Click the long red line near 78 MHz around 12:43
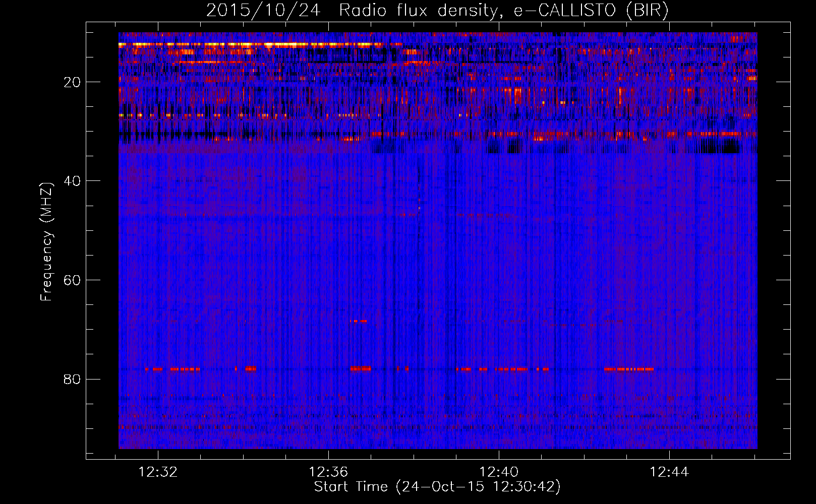The height and width of the screenshot is (504, 816). click(x=628, y=369)
